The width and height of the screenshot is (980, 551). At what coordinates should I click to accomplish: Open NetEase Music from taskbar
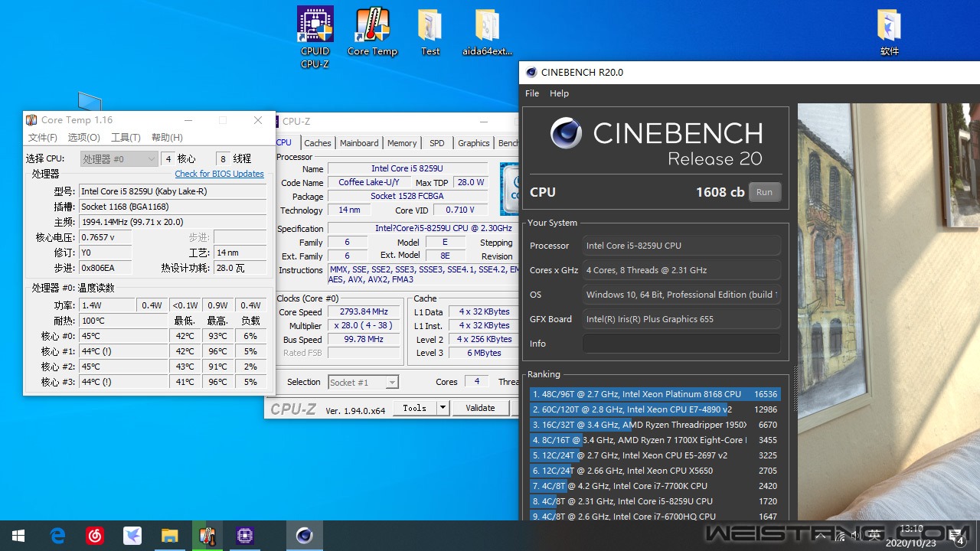pos(95,536)
